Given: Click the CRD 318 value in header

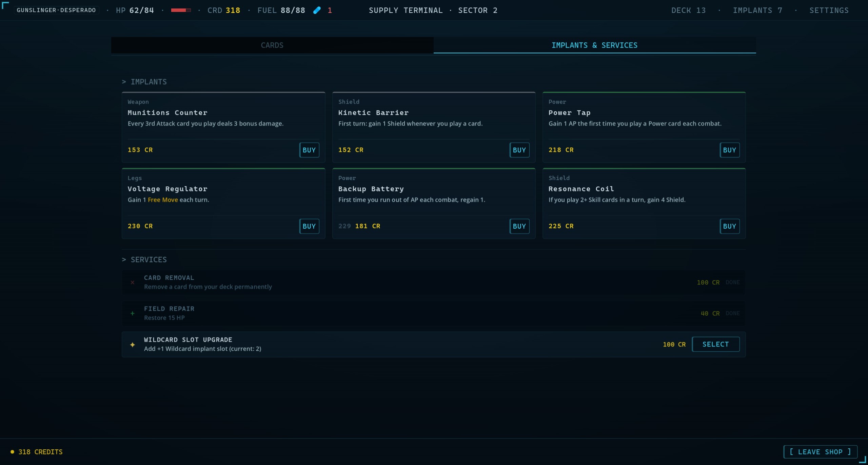Looking at the screenshot, I should [x=224, y=10].
